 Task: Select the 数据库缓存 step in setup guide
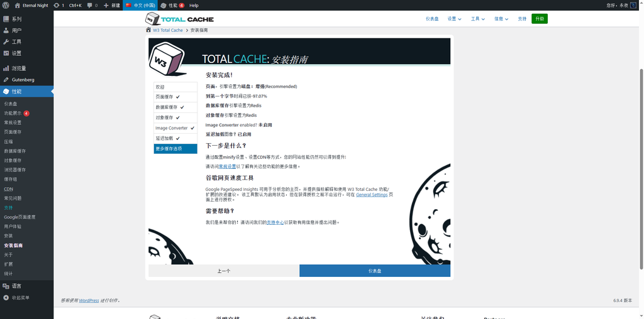point(175,107)
